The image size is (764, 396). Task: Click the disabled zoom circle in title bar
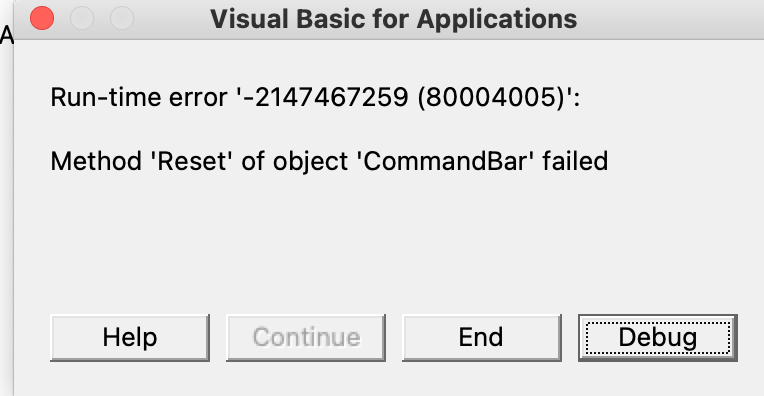(122, 19)
